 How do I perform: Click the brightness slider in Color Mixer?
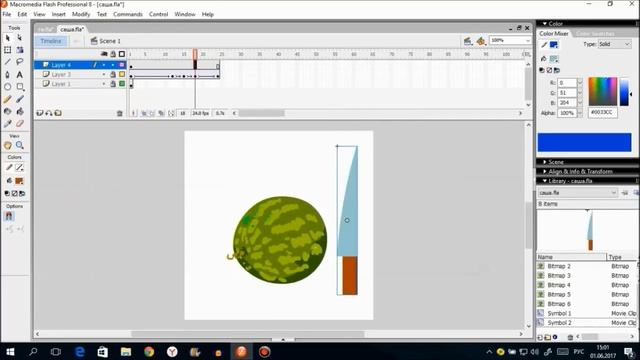coord(624,91)
